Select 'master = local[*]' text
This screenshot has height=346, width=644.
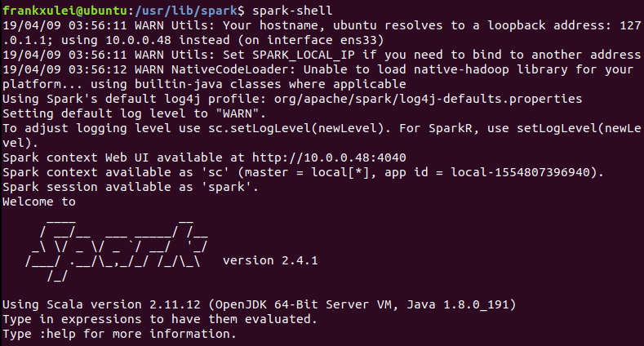[x=307, y=172]
